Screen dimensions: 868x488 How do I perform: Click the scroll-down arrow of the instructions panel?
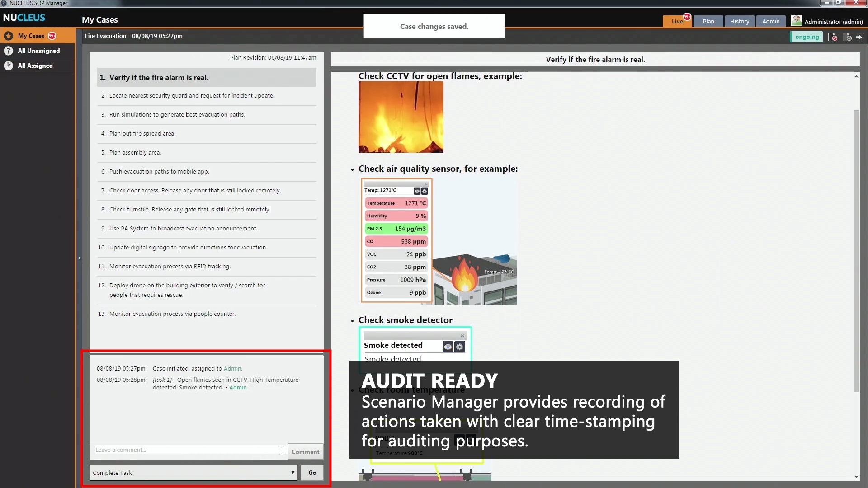856,477
